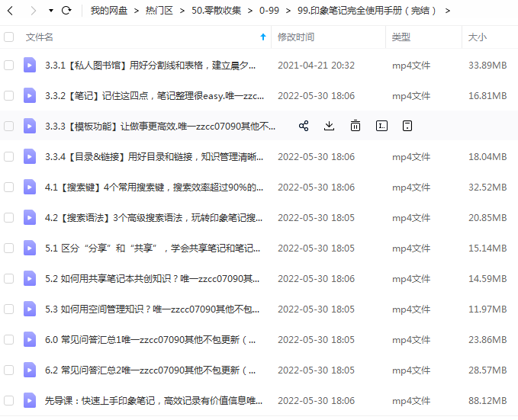Viewport: 518px width, 420px height.
Task: Click last icon in 3.3.3 row actions
Action: pos(407,126)
